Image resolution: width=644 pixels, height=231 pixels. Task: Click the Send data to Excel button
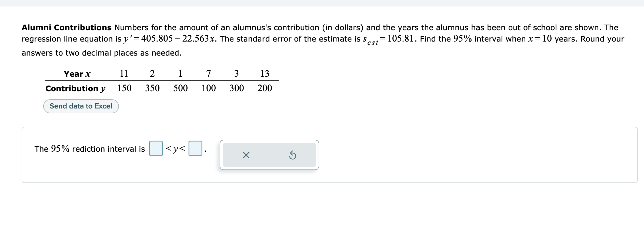[81, 106]
